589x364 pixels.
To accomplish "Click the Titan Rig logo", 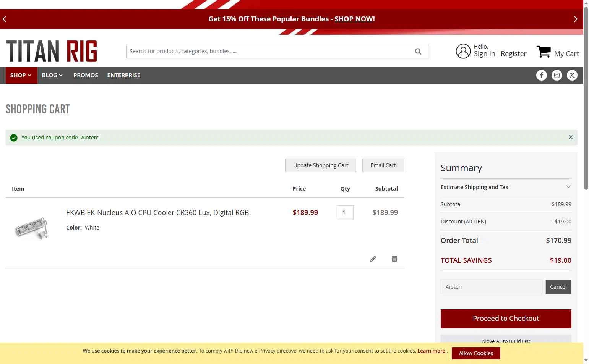I will (x=52, y=51).
